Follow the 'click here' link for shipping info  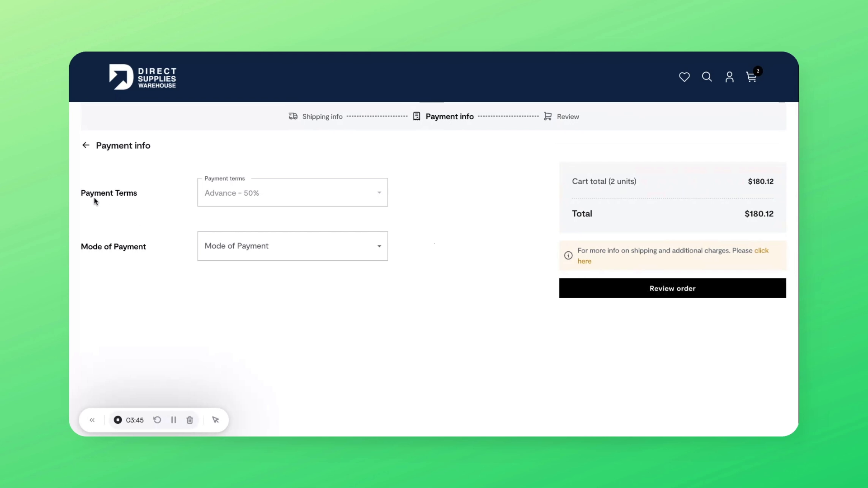coord(761,250)
